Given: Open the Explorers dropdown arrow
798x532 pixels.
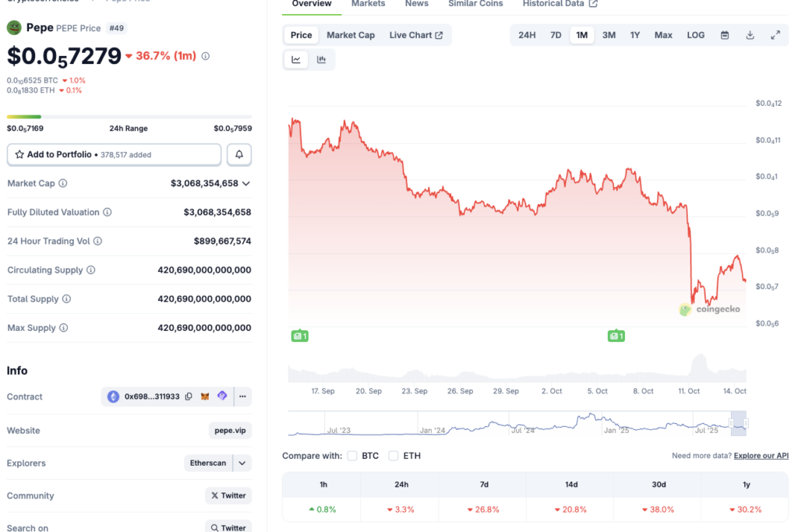Looking at the screenshot, I should click(x=242, y=463).
